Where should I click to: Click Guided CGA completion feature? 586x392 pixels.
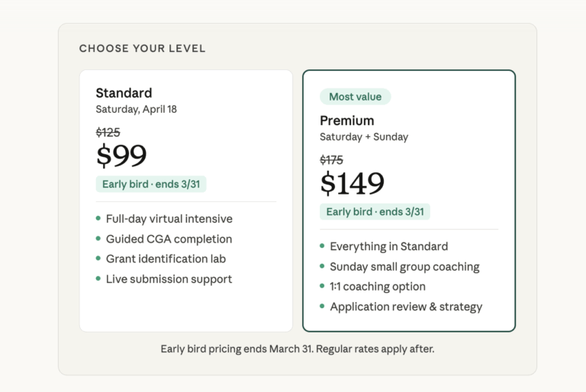pos(169,239)
